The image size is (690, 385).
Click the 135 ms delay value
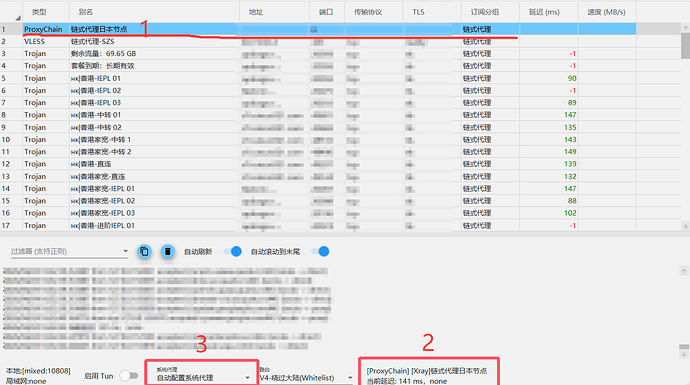[x=570, y=127]
